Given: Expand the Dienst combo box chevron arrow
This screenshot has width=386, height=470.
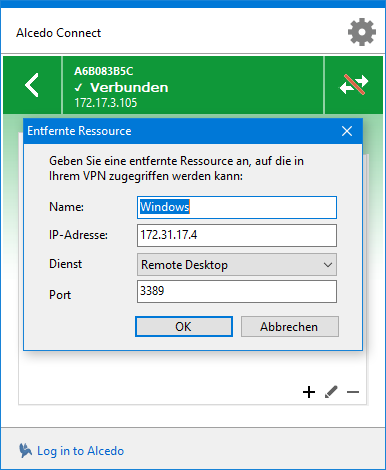Looking at the screenshot, I should click(x=328, y=265).
